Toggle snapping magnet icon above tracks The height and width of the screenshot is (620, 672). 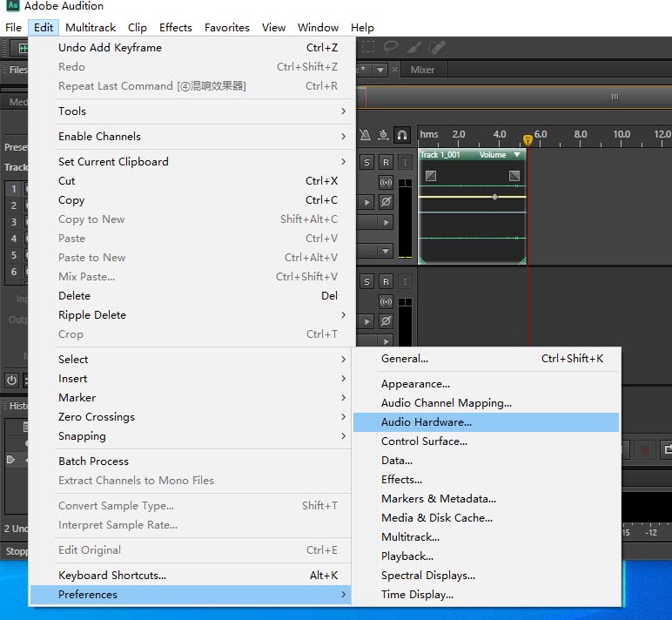[x=402, y=135]
